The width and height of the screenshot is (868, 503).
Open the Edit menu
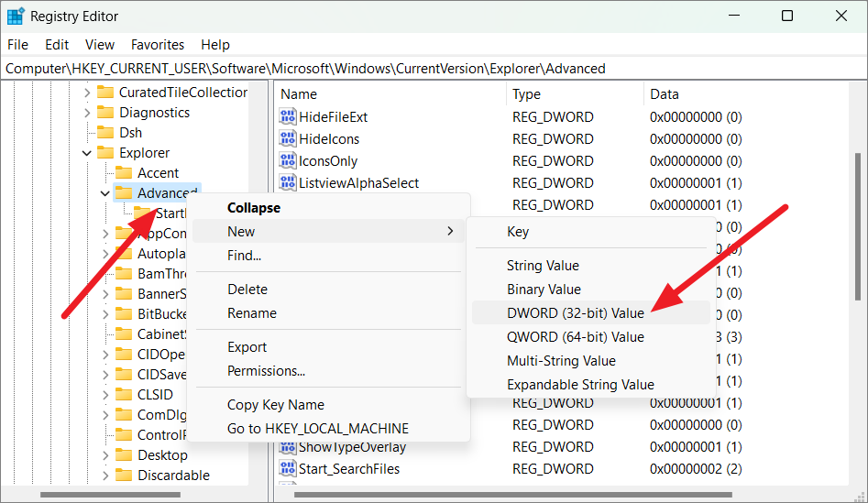pyautogui.click(x=57, y=45)
